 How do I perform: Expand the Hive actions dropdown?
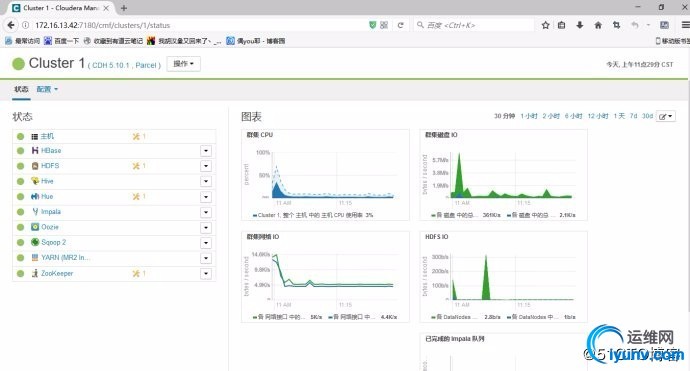[x=206, y=181]
